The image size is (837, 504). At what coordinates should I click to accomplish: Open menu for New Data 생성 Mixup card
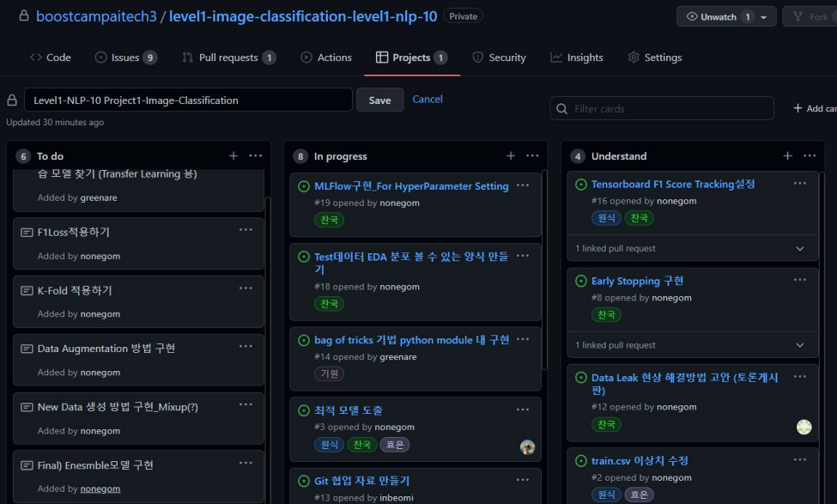point(246,404)
